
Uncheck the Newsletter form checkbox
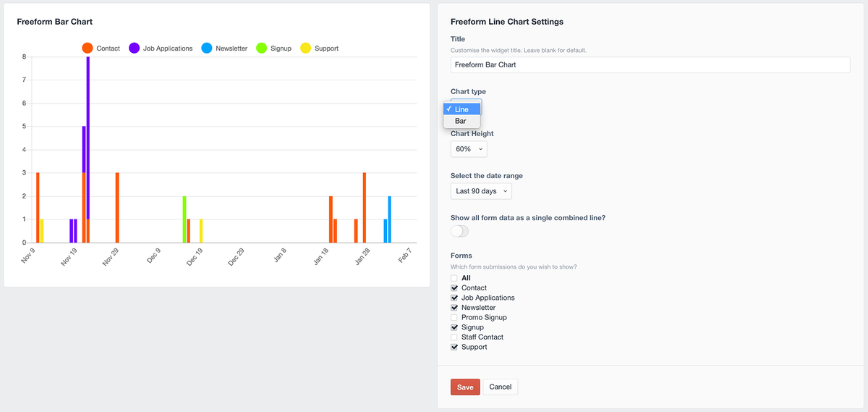click(454, 308)
